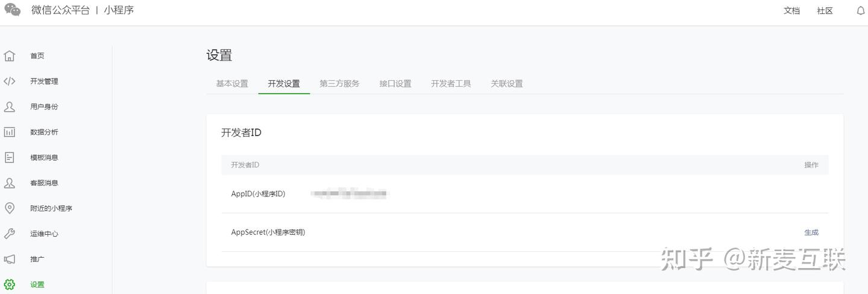This screenshot has height=294, width=868.
Task: Switch to the 第三方服务 tab
Action: point(339,84)
